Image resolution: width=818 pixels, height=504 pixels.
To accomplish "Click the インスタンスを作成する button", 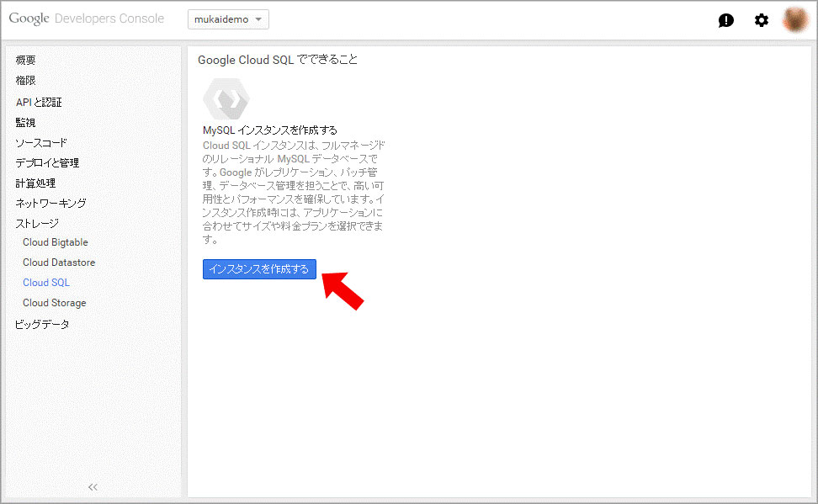I will [x=259, y=269].
